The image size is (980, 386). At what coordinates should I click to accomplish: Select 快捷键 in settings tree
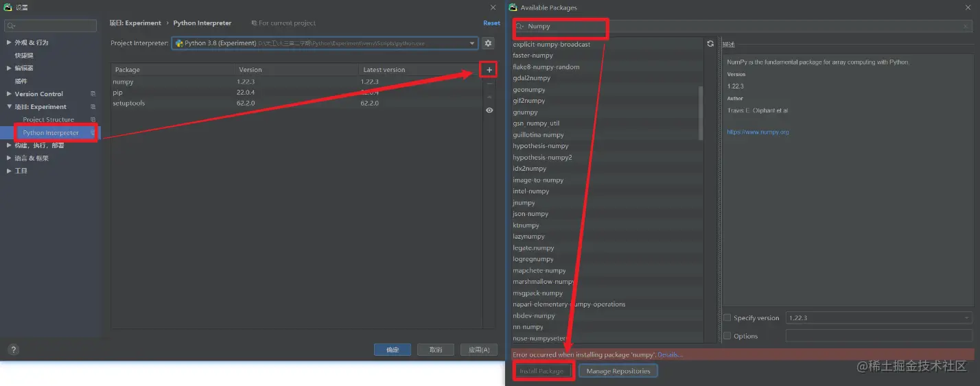[24, 56]
